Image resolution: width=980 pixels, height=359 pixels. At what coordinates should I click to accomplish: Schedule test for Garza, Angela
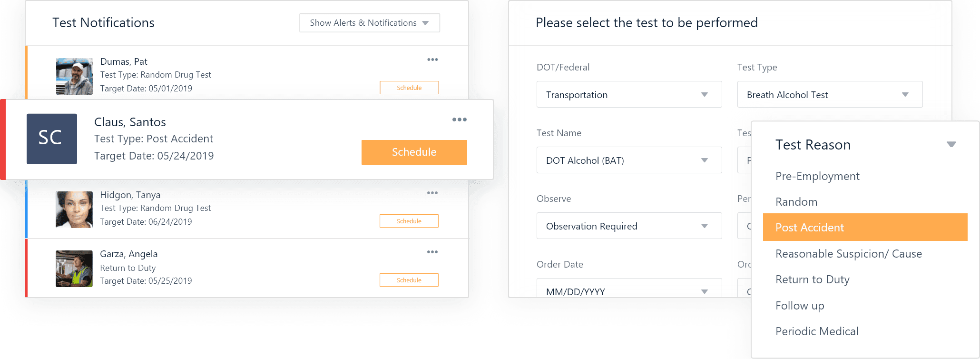click(409, 280)
